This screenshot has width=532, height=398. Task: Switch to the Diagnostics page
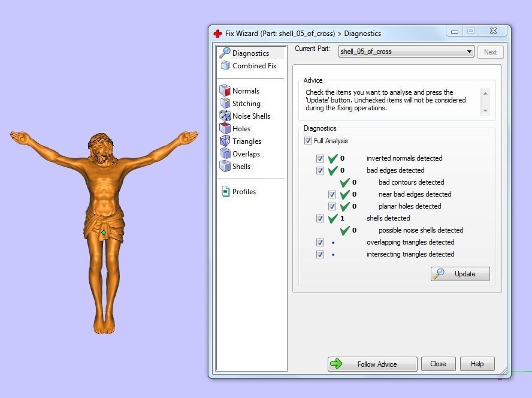pos(251,53)
